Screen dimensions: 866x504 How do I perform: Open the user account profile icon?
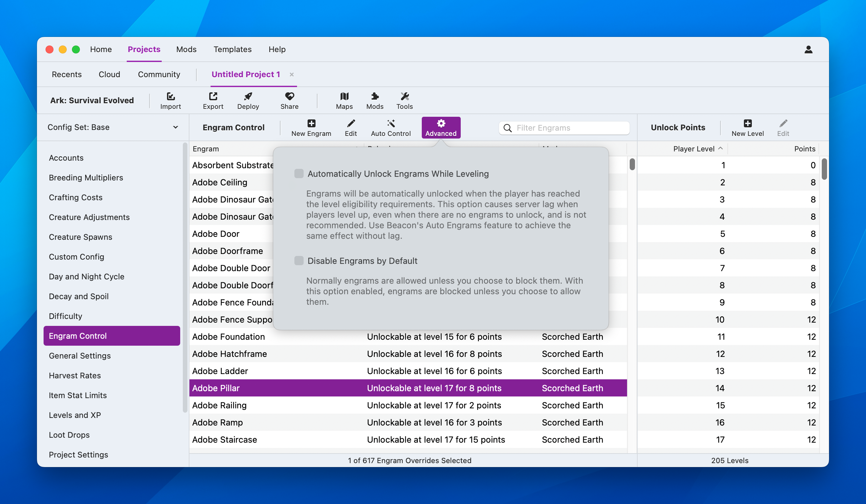tap(808, 49)
